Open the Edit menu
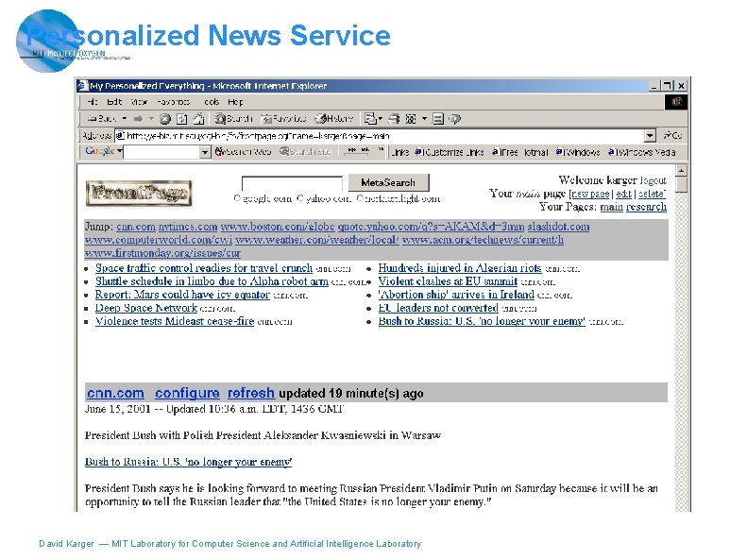The image size is (747, 560). click(x=114, y=101)
